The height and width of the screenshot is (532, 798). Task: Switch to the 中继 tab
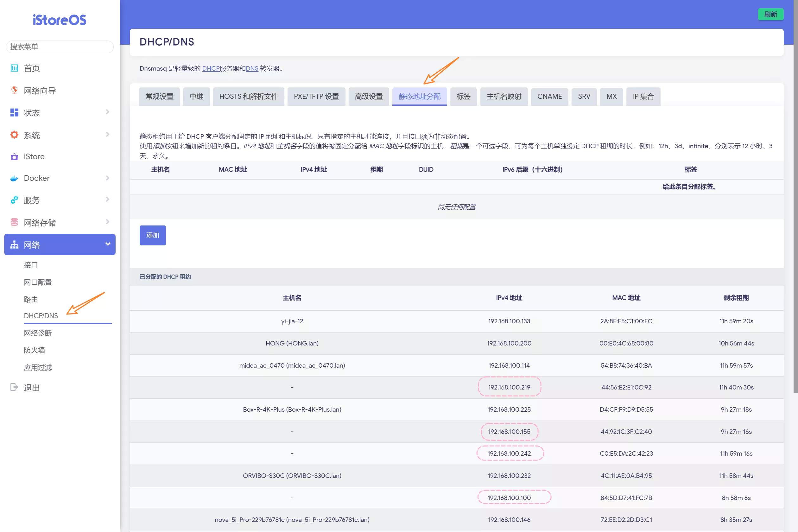(x=196, y=97)
